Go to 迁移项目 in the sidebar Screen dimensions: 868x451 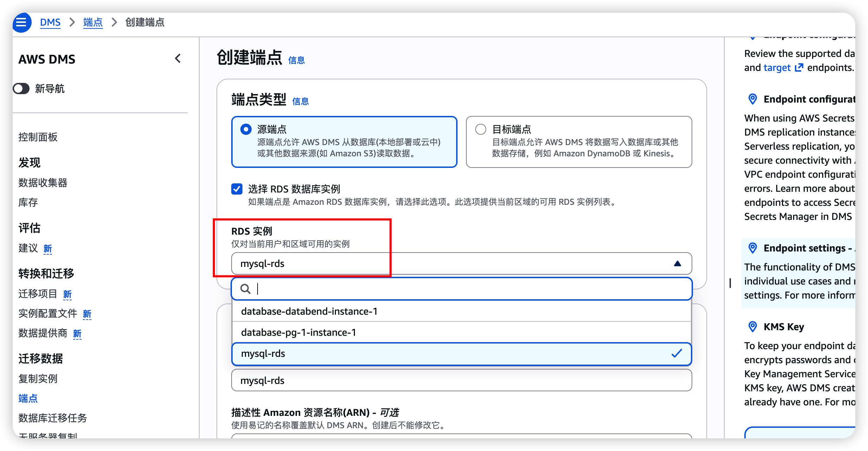pos(38,294)
